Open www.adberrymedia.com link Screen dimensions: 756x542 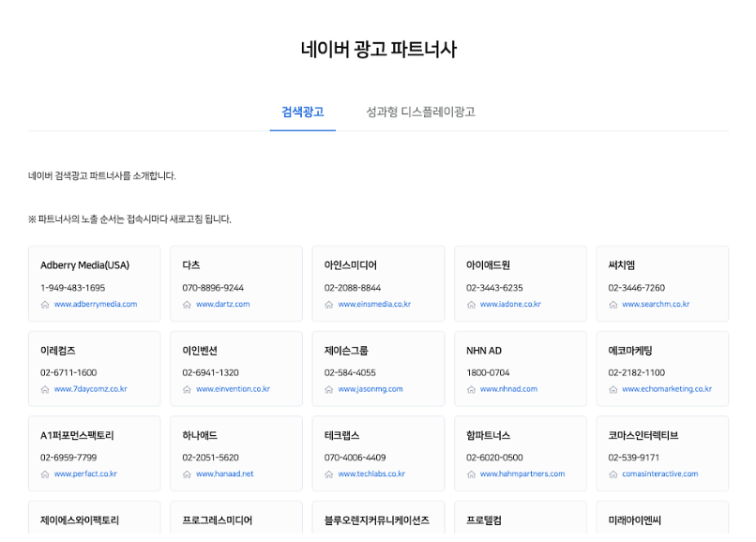[96, 304]
